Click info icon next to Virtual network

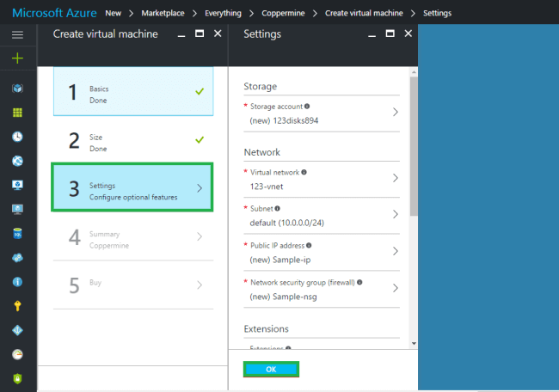(304, 172)
